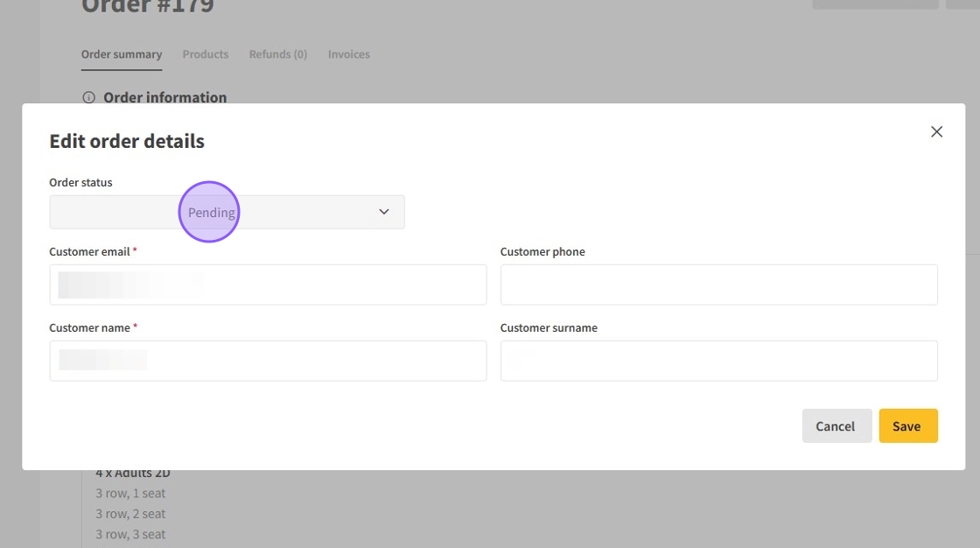Switch to the Order summary tab

122,54
